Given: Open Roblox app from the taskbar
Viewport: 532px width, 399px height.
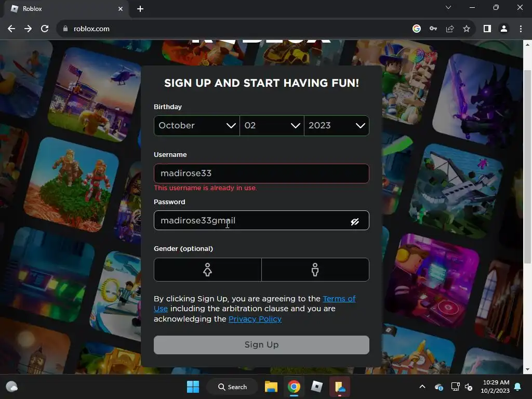Looking at the screenshot, I should (316, 387).
